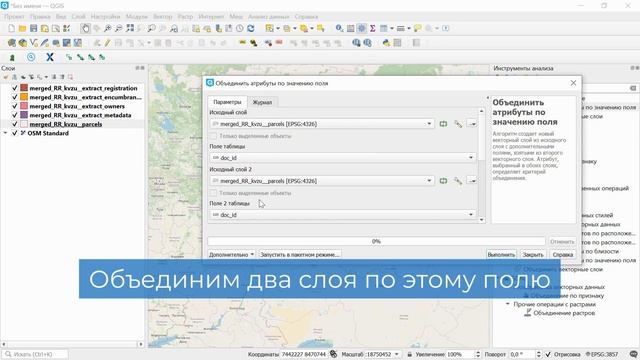
Task: Click browse '...' button for Исходный слой
Action: [x=472, y=124]
